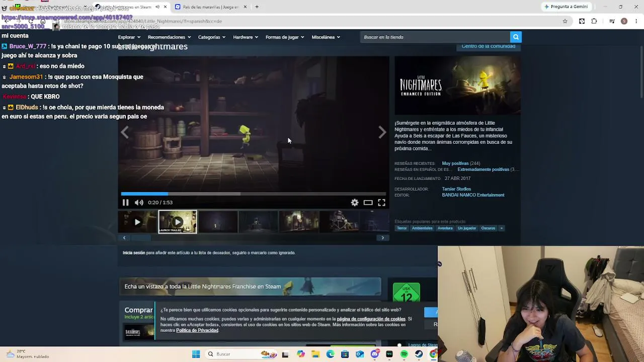Open the USK 12 age rating badge

pos(407,292)
